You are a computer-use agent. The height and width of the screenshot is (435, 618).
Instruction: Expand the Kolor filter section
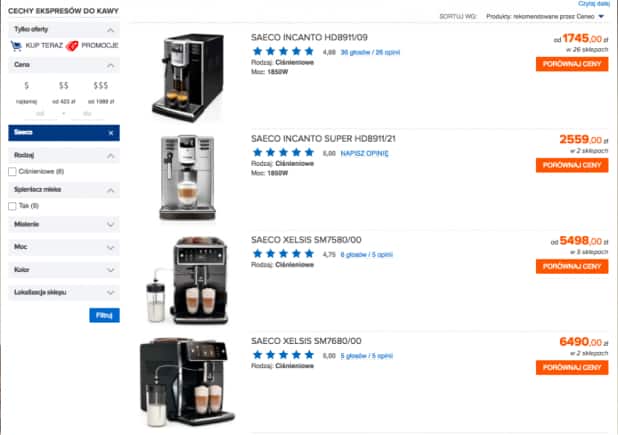[x=111, y=270]
